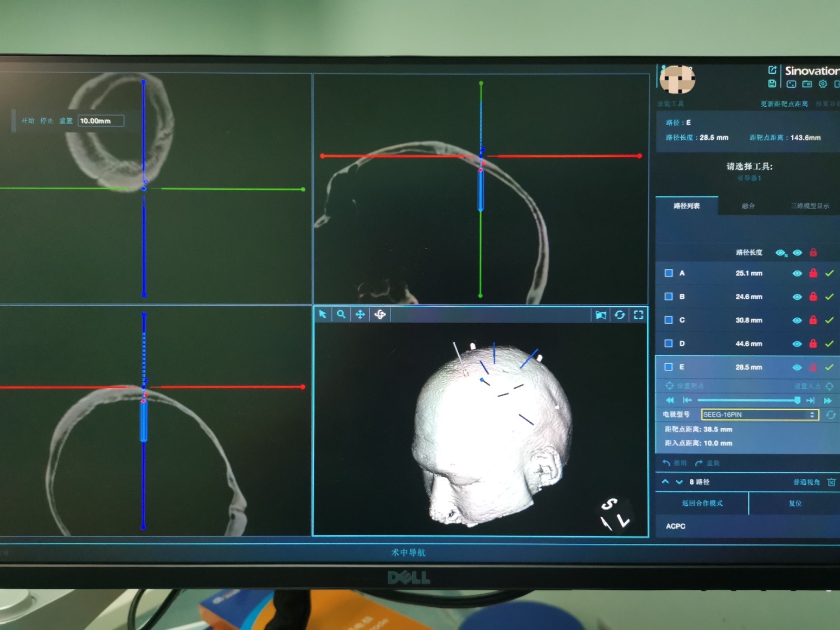Check the checkbox for path C
The width and height of the screenshot is (840, 630).
[x=669, y=320]
